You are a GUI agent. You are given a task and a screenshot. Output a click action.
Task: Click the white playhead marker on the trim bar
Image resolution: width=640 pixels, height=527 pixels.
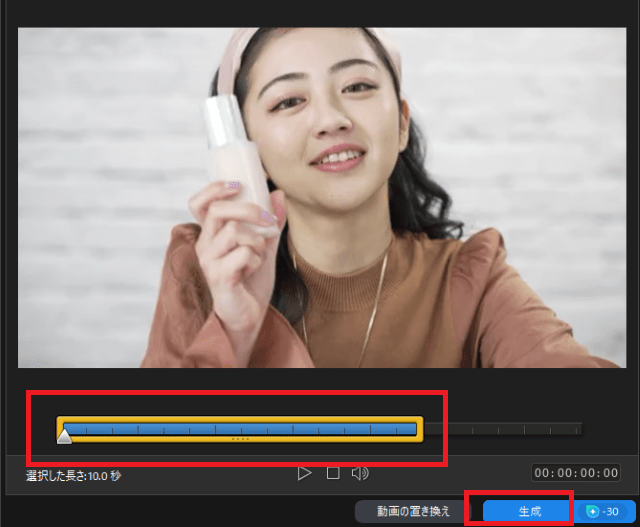(64, 436)
